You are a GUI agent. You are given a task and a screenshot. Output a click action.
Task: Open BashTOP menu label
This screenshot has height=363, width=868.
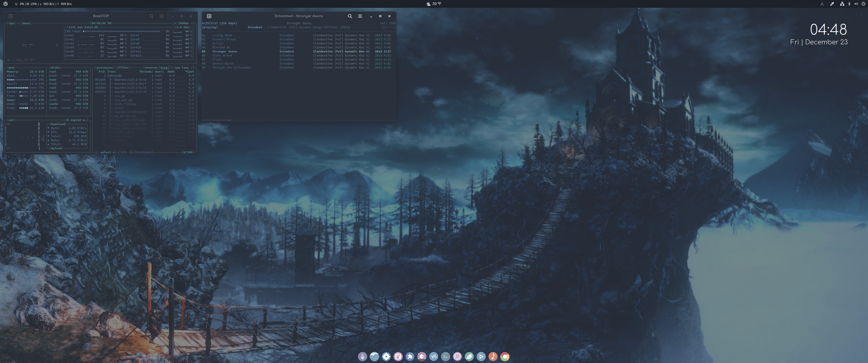26,23
